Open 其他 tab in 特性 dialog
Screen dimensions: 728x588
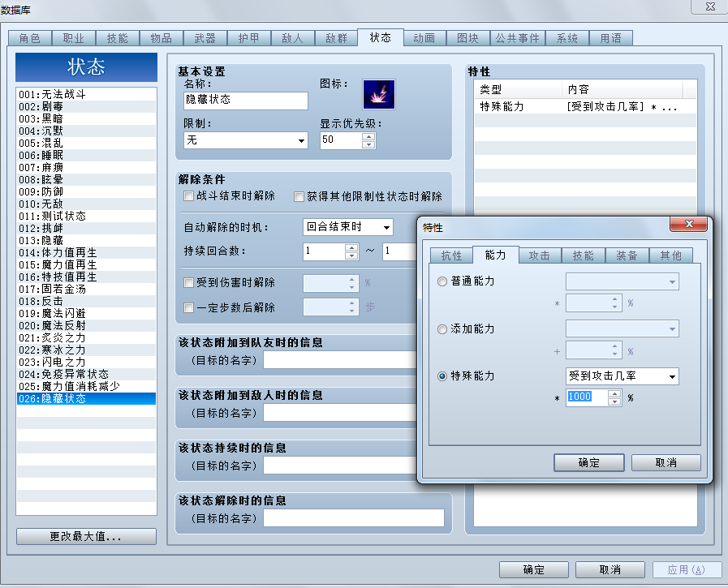tap(671, 255)
